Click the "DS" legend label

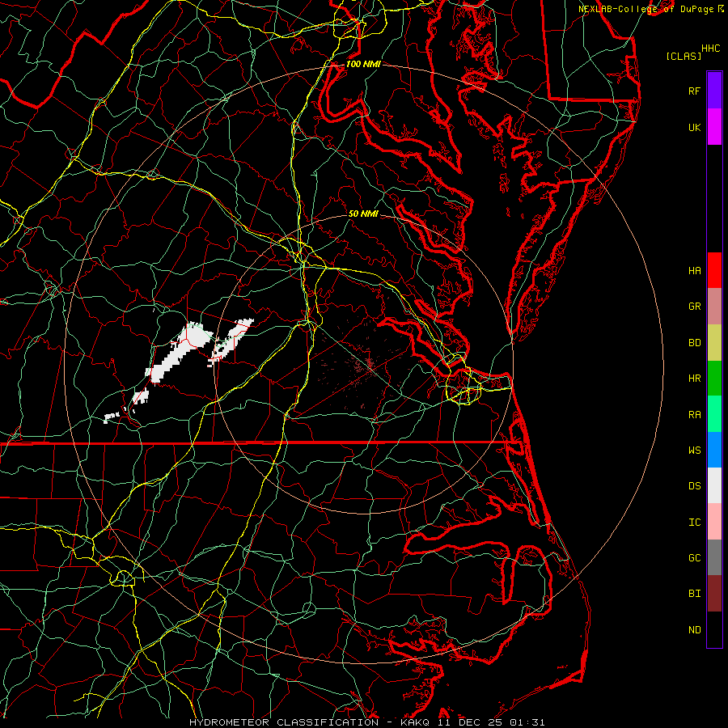[694, 485]
